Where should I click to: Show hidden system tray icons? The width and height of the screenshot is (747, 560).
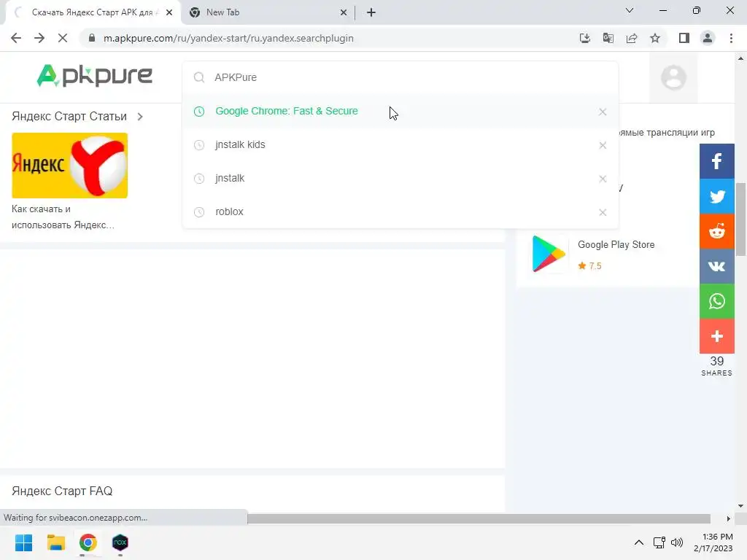639,542
